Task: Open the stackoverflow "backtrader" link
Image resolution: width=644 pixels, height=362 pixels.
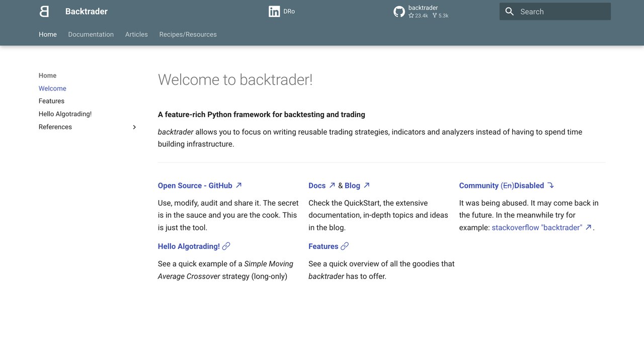Action: click(537, 227)
